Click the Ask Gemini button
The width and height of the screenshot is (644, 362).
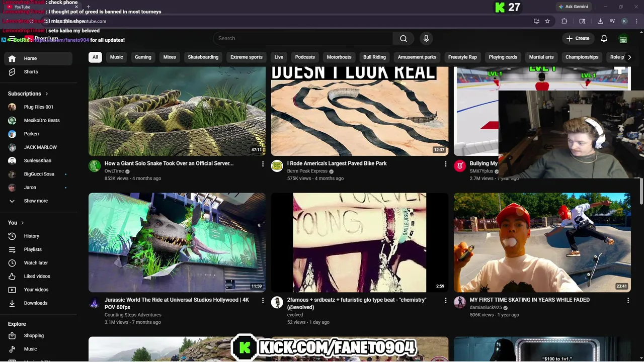[573, 7]
